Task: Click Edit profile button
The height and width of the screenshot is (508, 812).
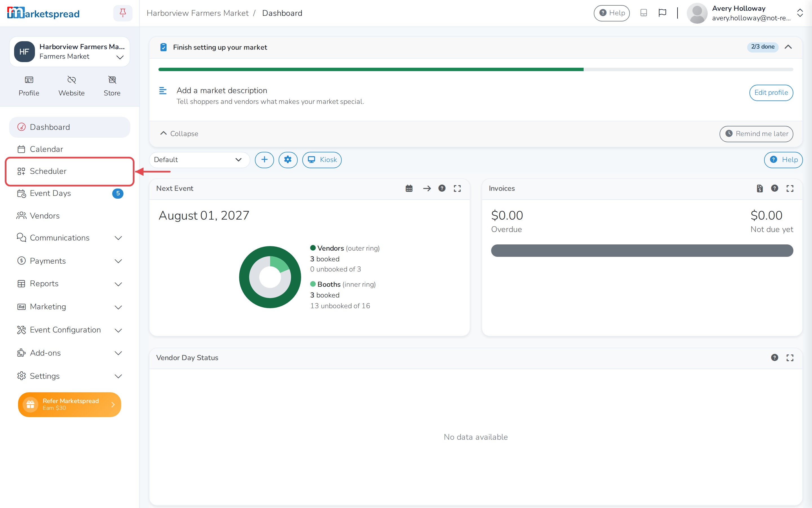Action: coord(771,93)
